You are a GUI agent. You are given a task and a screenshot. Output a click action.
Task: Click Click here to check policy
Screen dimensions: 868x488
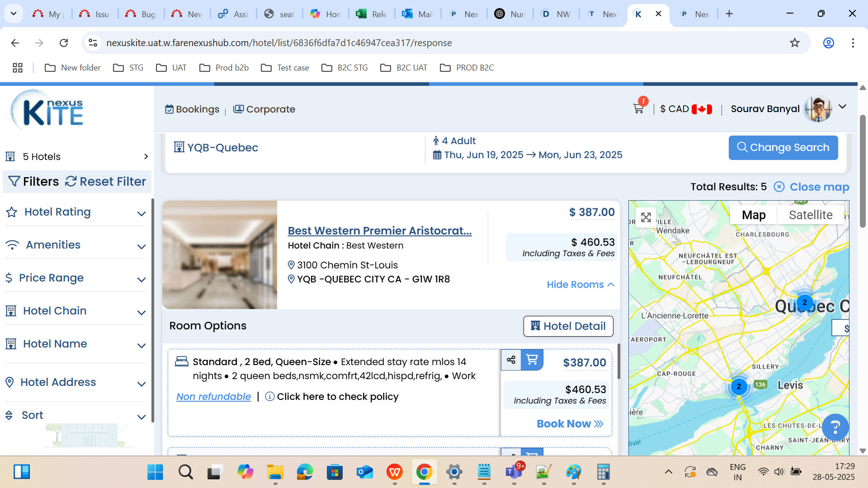click(338, 397)
